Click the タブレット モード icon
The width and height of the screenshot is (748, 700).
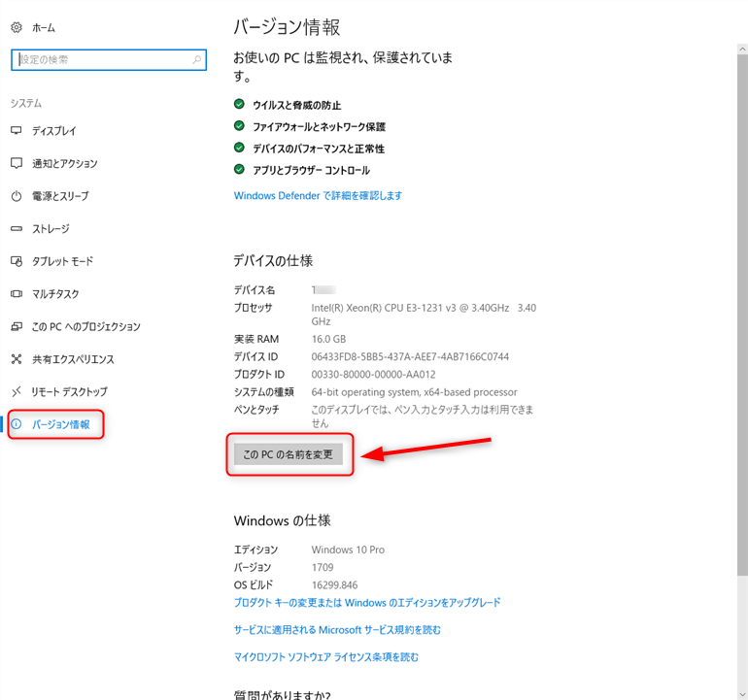[17, 261]
